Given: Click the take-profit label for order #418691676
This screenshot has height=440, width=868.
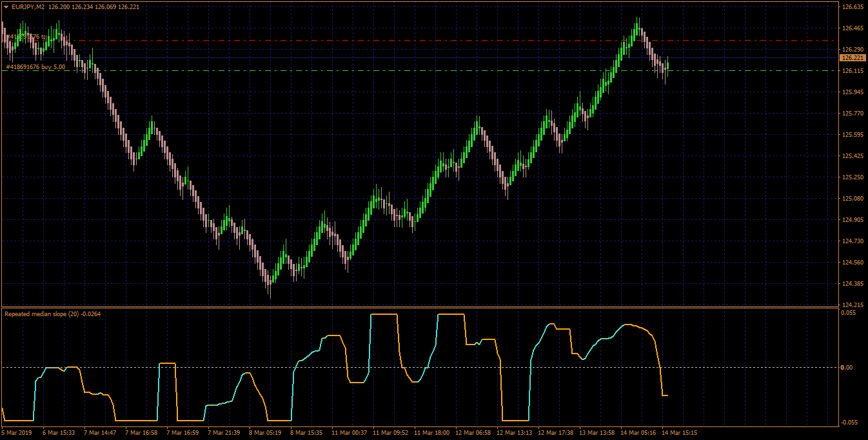Looking at the screenshot, I should (x=26, y=37).
